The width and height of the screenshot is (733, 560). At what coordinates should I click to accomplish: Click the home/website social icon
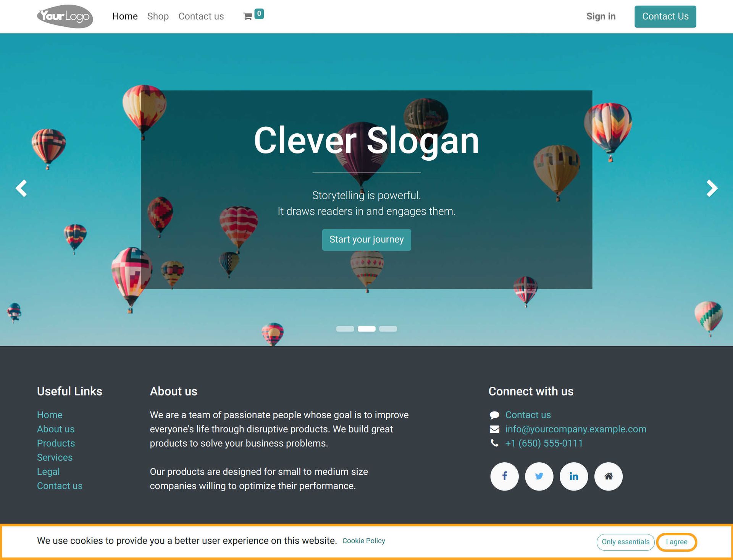(608, 476)
